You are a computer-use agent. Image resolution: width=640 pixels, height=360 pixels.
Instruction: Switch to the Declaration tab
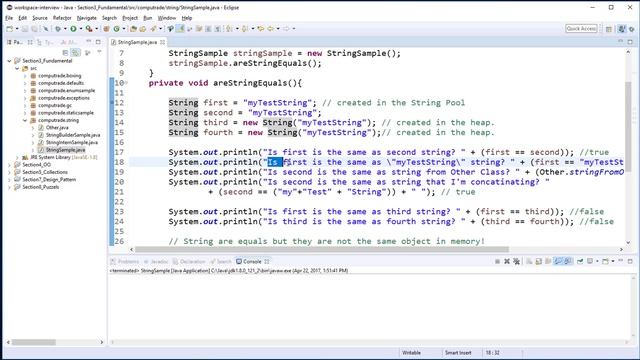coord(189,262)
